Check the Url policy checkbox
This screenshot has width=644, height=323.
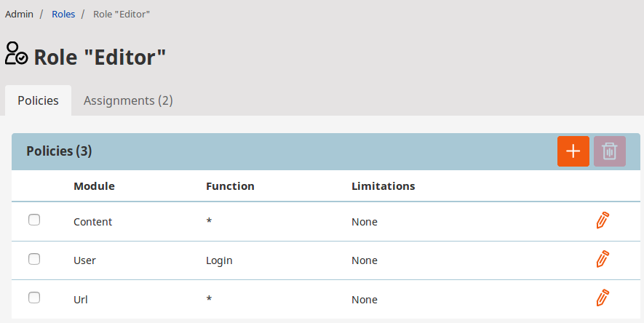point(34,298)
